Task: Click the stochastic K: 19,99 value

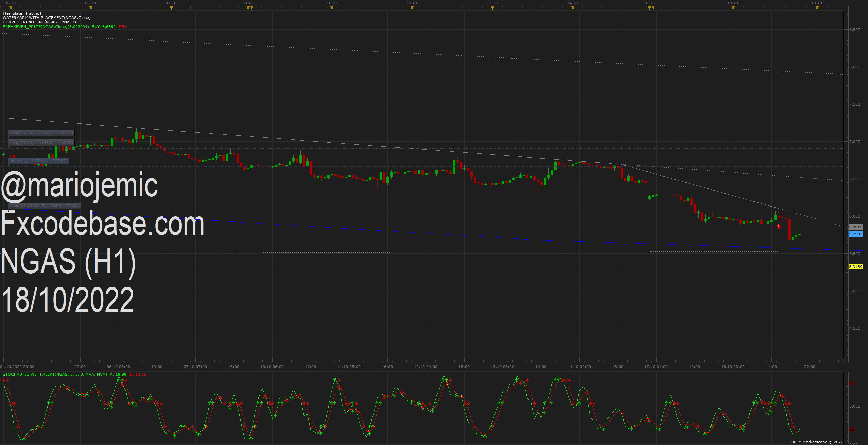Action: click(118, 374)
